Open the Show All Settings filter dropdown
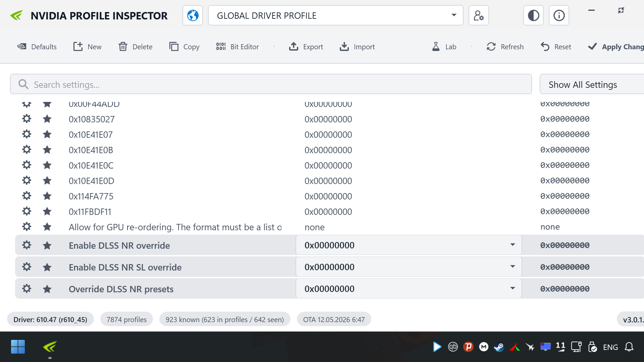The height and width of the screenshot is (362, 644). (592, 84)
